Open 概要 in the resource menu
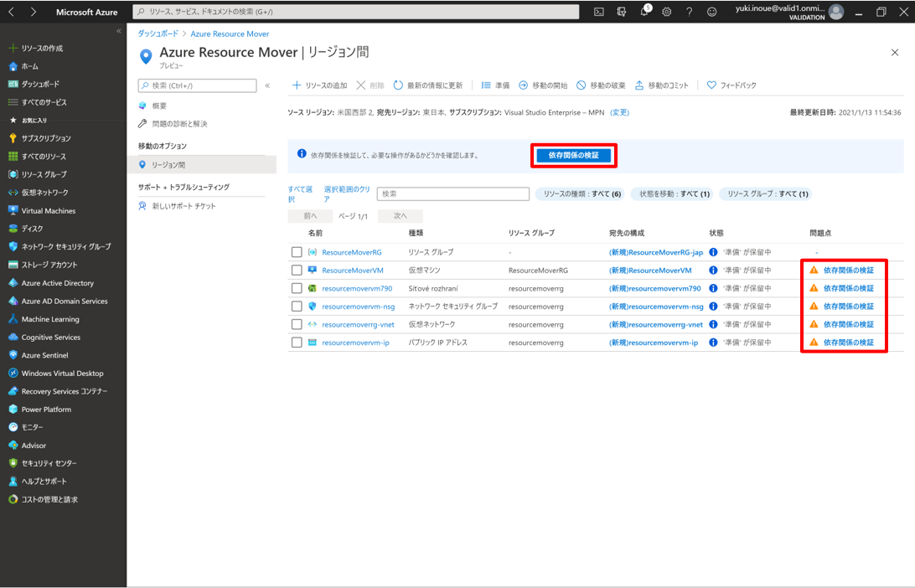 152,106
